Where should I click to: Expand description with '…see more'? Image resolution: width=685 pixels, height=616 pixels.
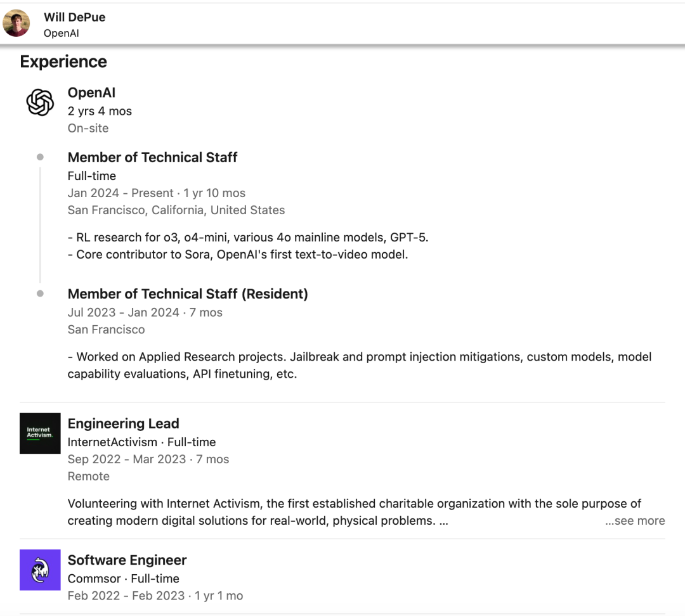(x=634, y=521)
